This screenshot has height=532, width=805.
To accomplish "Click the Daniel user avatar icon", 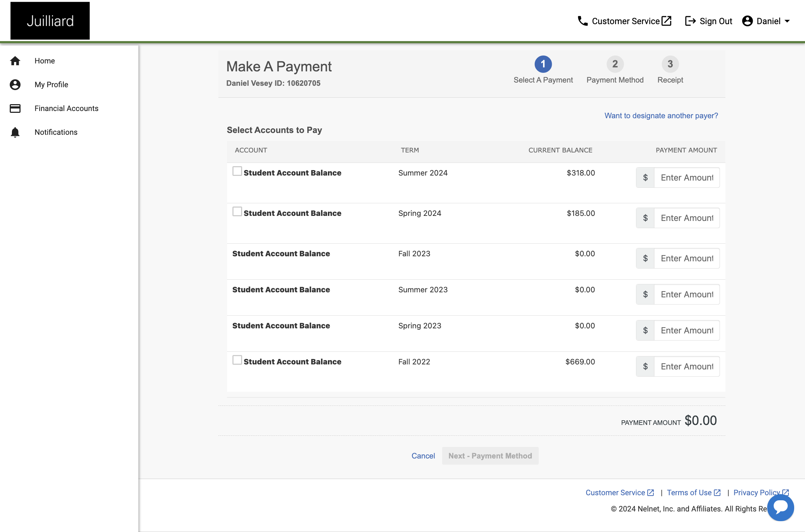I will pyautogui.click(x=747, y=21).
